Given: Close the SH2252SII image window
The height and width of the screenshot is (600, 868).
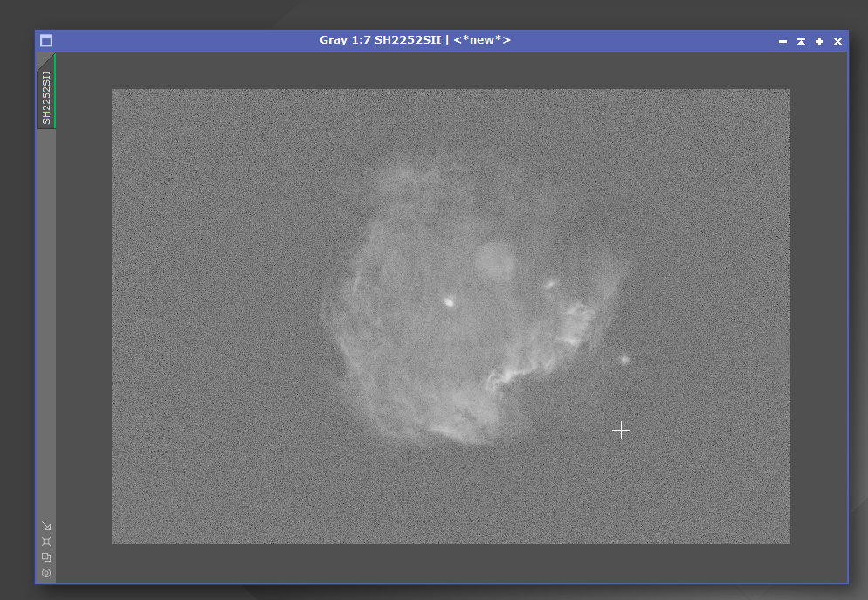Looking at the screenshot, I should coord(837,42).
